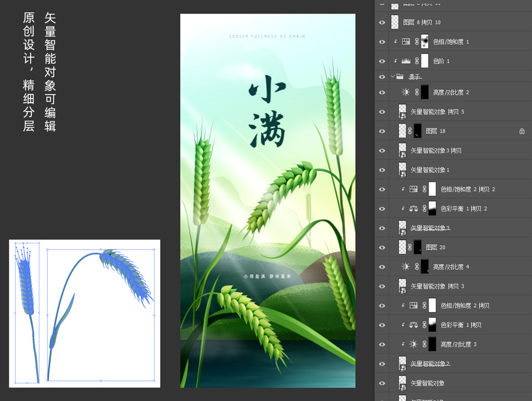The image size is (532, 401).
Task: Click clipping arrow of 亮度/对比度 3
Action: [x=403, y=344]
